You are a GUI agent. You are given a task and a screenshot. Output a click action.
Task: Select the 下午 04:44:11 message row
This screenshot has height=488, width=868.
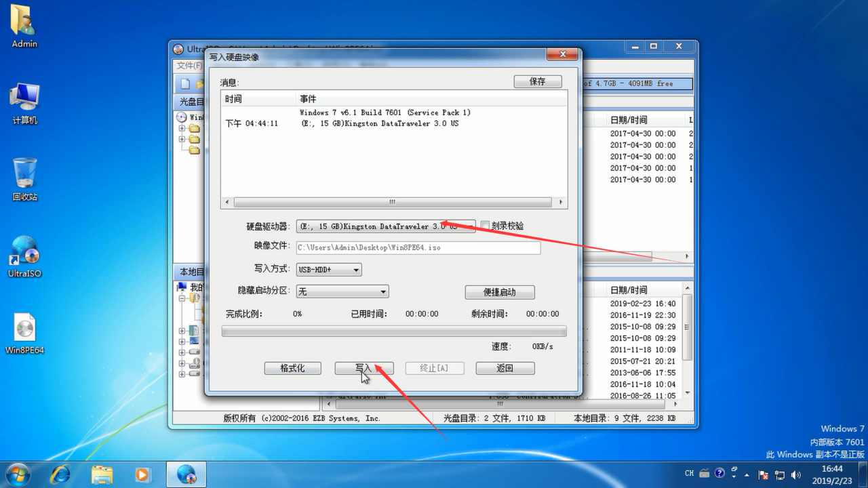tap(394, 123)
